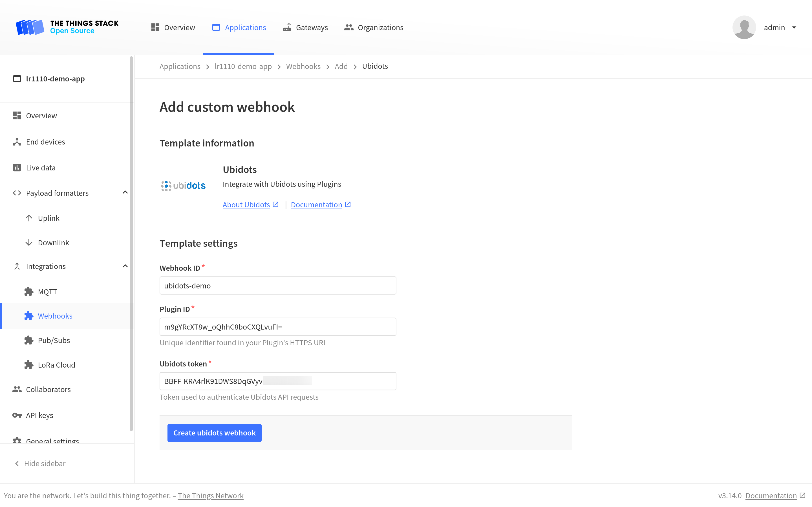Click the Webhooks puzzle icon
Screen dimensions: 812x507
(x=29, y=315)
